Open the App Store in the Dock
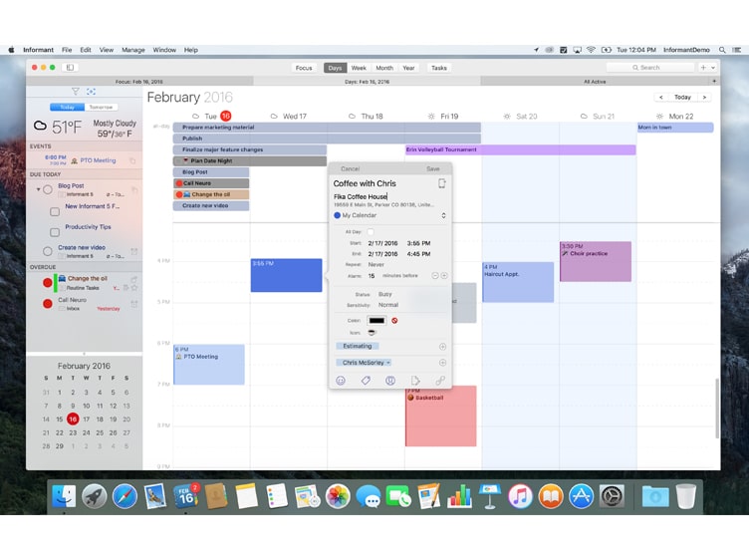This screenshot has width=749, height=560. [581, 496]
